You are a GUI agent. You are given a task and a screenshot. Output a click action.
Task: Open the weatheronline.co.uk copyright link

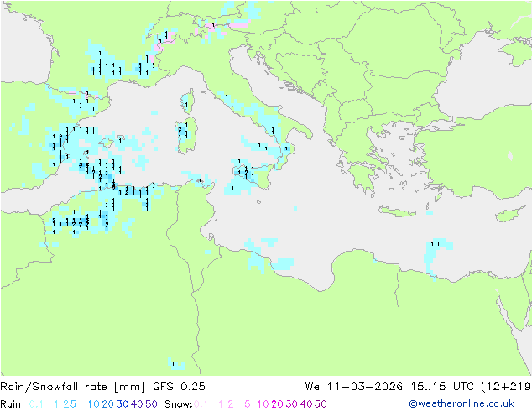(x=462, y=403)
